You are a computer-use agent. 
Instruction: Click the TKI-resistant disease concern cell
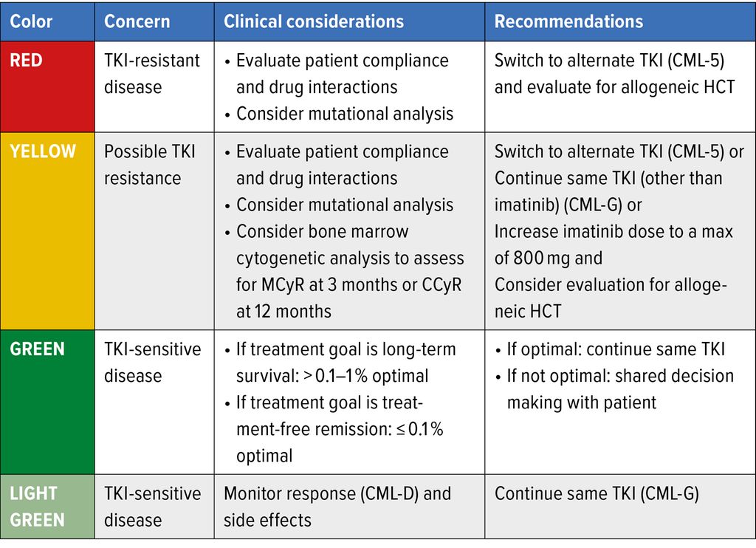(151, 74)
